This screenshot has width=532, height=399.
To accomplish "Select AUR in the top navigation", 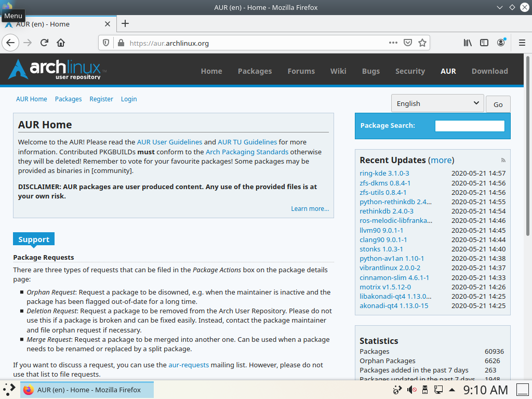I will (x=448, y=71).
